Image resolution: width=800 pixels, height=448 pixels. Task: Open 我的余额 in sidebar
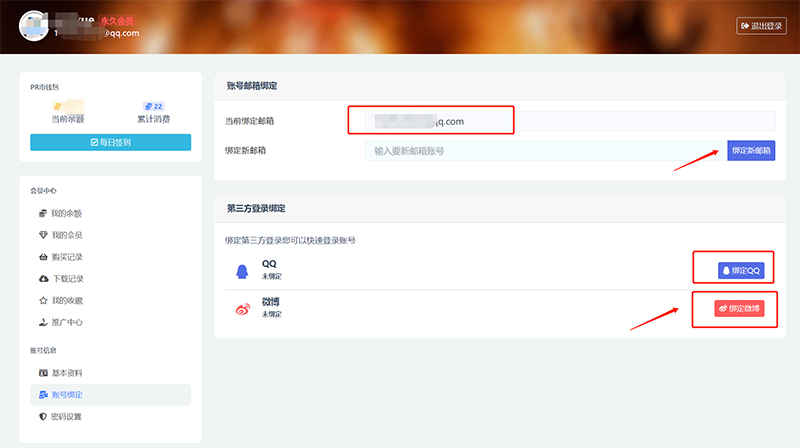(x=66, y=213)
